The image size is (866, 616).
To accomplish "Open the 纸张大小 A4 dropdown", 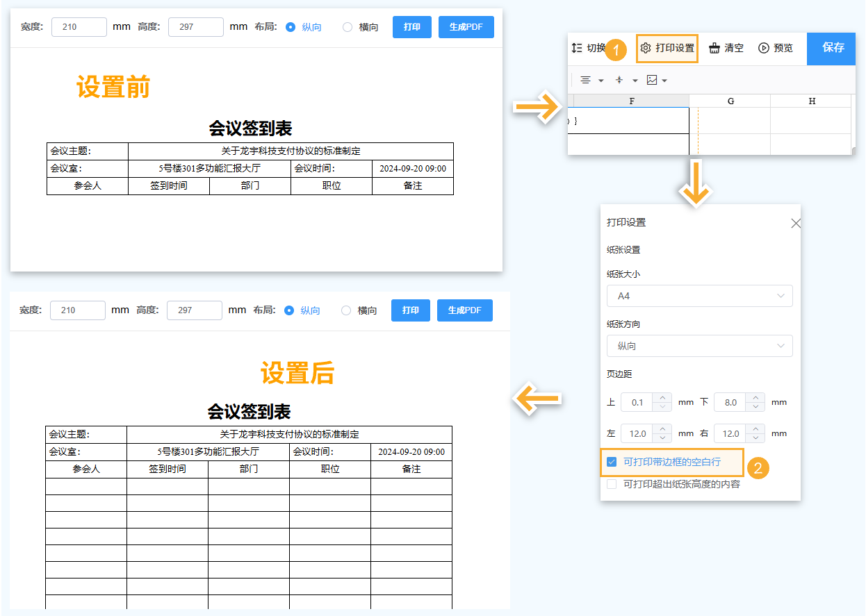I will (699, 296).
